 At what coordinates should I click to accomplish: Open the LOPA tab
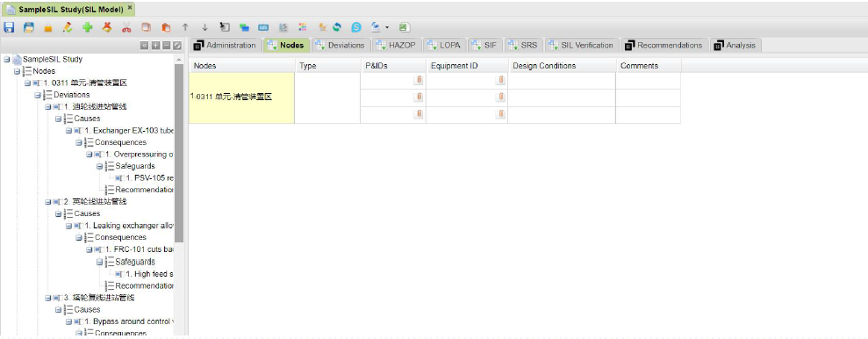[x=445, y=46]
